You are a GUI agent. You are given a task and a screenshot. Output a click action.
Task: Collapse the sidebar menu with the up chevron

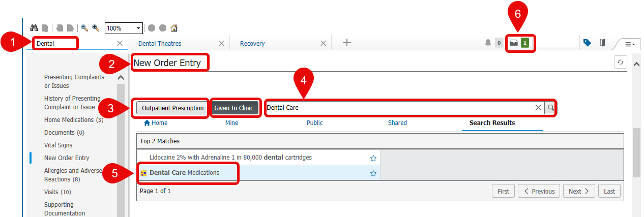pos(121,78)
